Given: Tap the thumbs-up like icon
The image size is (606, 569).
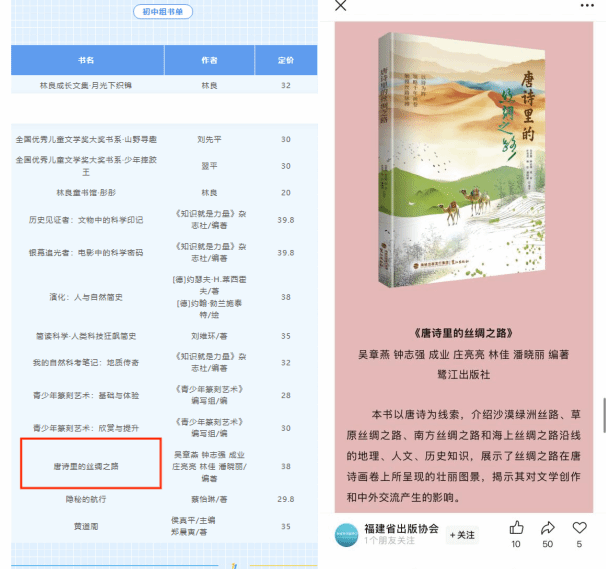Looking at the screenshot, I should point(516,527).
